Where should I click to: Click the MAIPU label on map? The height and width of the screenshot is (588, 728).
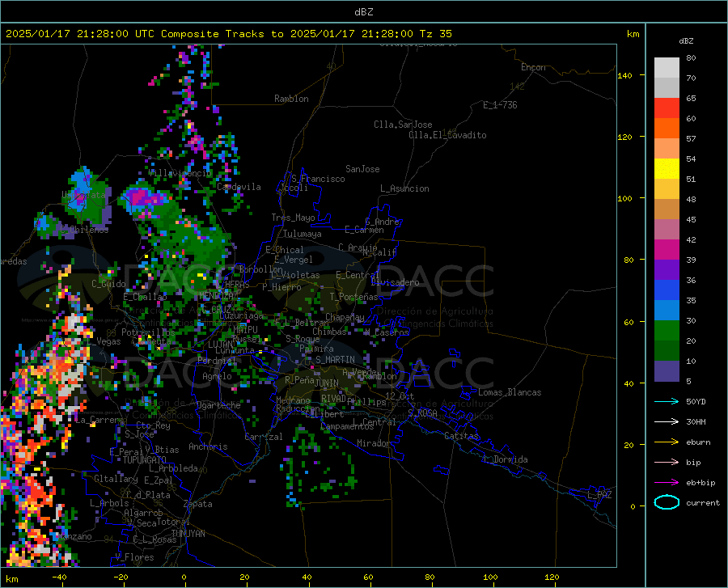(x=245, y=329)
